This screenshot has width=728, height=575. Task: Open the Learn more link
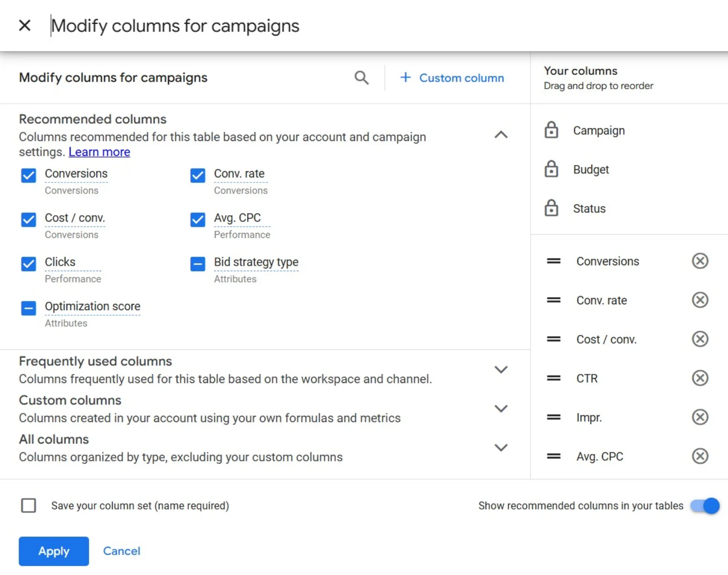click(x=99, y=152)
